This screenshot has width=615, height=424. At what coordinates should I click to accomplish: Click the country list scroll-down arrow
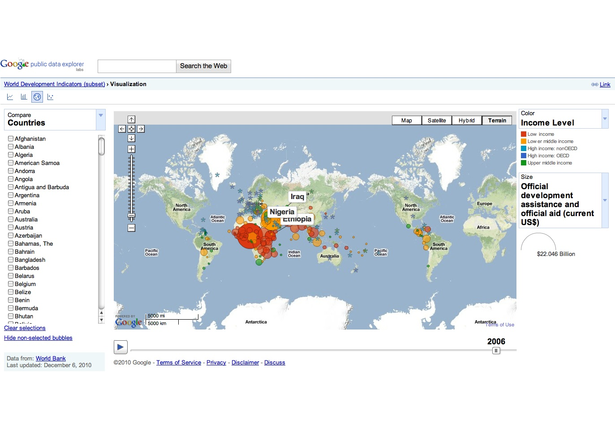[102, 320]
